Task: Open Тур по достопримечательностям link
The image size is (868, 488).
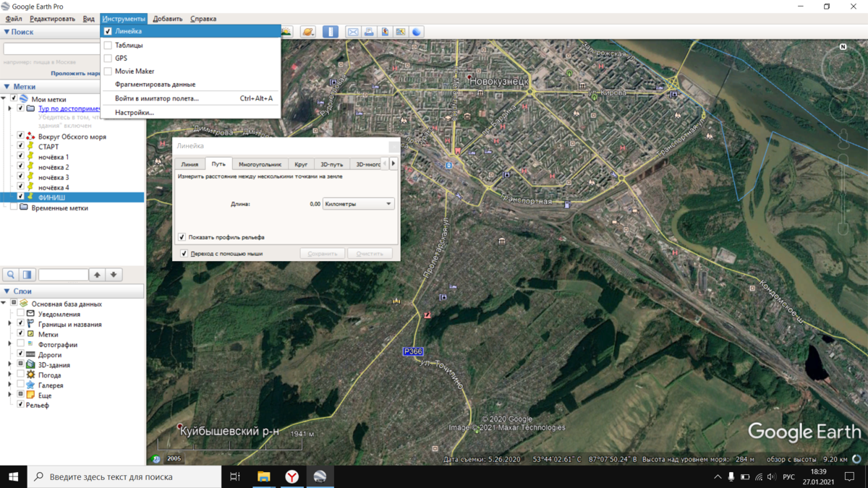Action: (x=69, y=109)
